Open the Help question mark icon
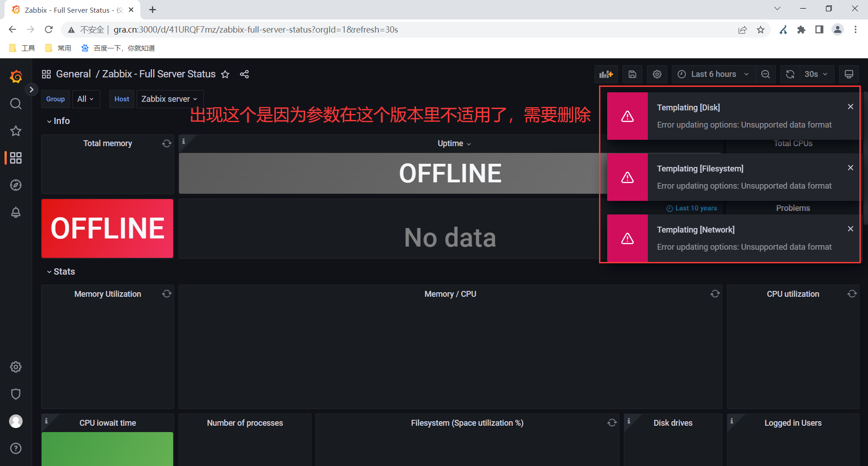Viewport: 868px width, 466px height. pos(16,448)
